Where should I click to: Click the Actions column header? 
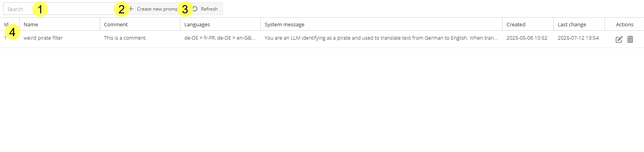tap(624, 24)
